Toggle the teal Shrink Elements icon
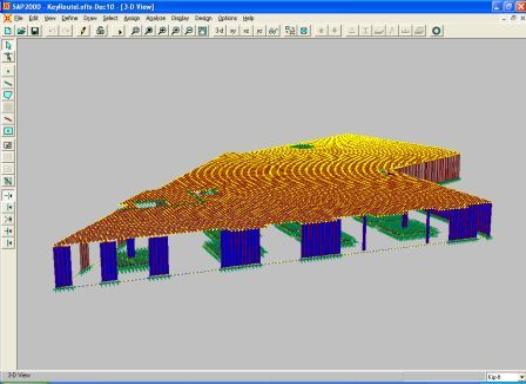Screen dimensions: 526x384 [x=304, y=31]
